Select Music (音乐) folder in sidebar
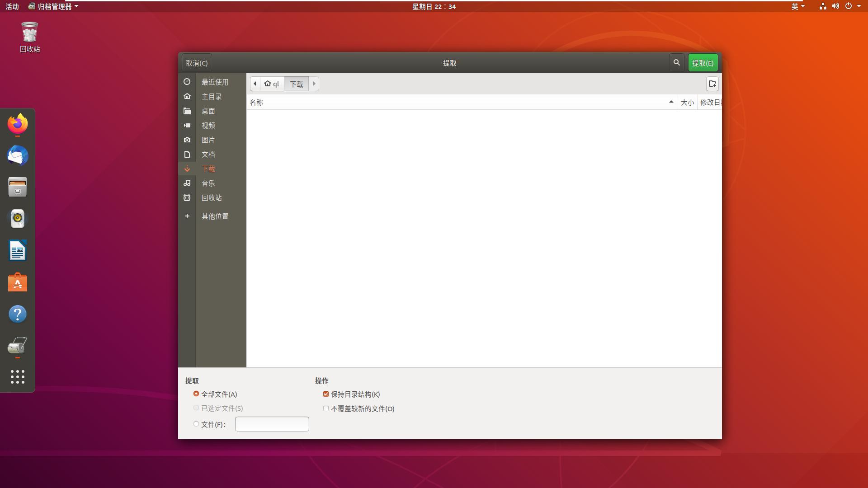The width and height of the screenshot is (868, 488). pos(208,183)
